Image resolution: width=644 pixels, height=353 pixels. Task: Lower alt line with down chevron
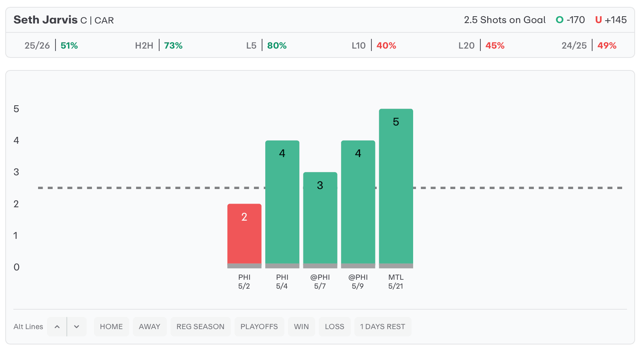point(77,327)
